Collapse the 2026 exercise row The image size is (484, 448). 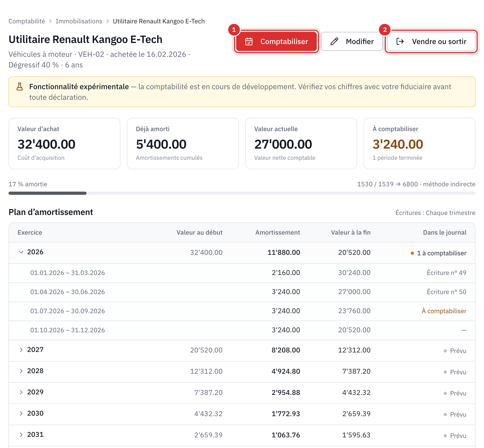pyautogui.click(x=21, y=252)
